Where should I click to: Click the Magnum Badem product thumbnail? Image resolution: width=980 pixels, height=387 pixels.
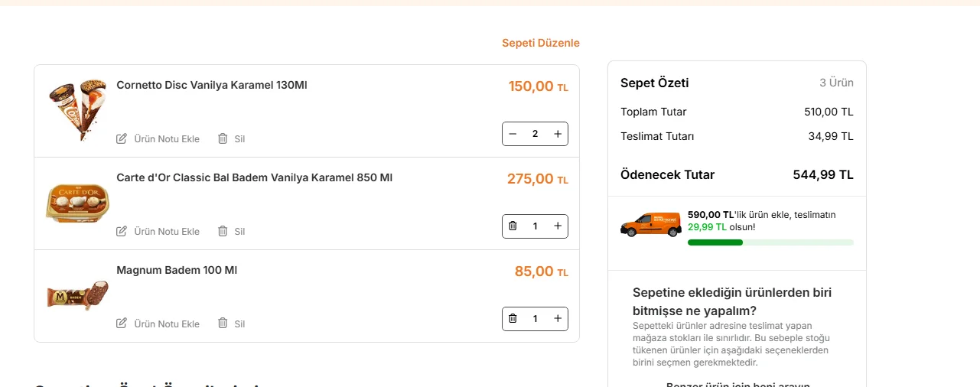pos(77,294)
